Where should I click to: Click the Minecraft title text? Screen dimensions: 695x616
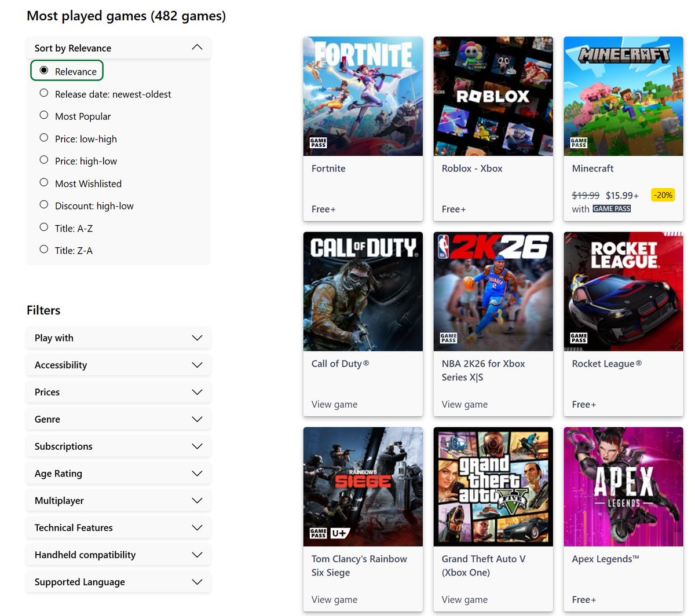click(592, 168)
